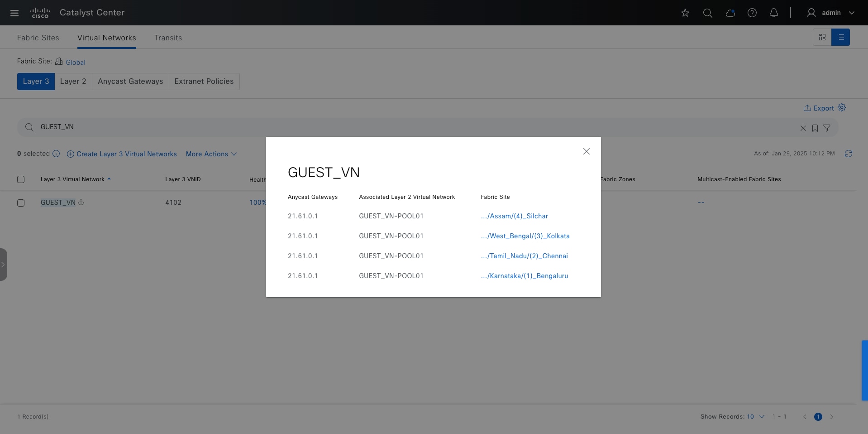Click VNID value 4102
The image size is (868, 434).
(x=173, y=203)
